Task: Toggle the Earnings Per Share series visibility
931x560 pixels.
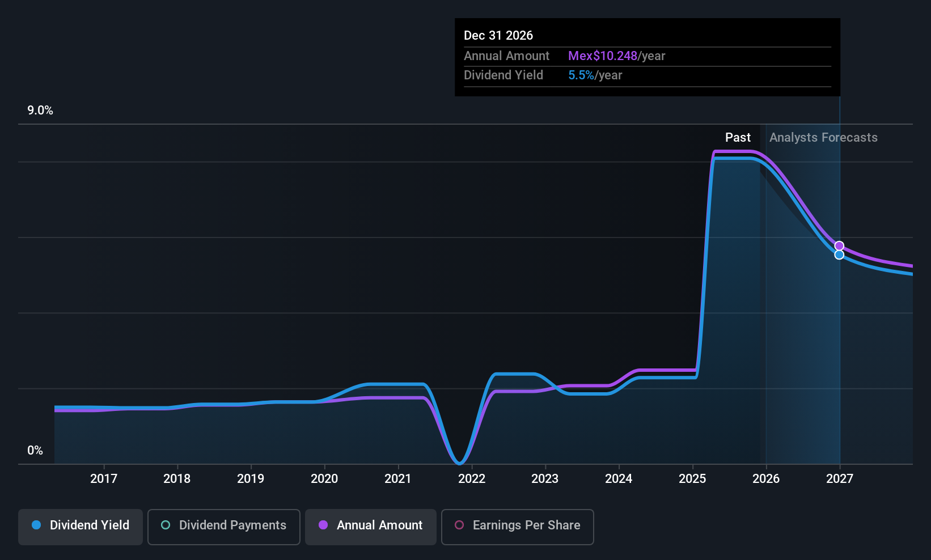Action: (517, 525)
